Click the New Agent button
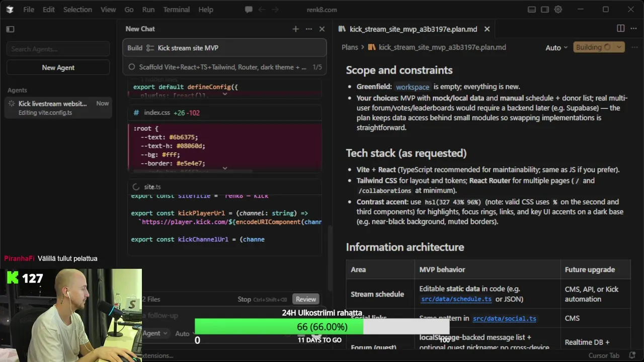Viewport: 644px width, 362px height. [58, 67]
